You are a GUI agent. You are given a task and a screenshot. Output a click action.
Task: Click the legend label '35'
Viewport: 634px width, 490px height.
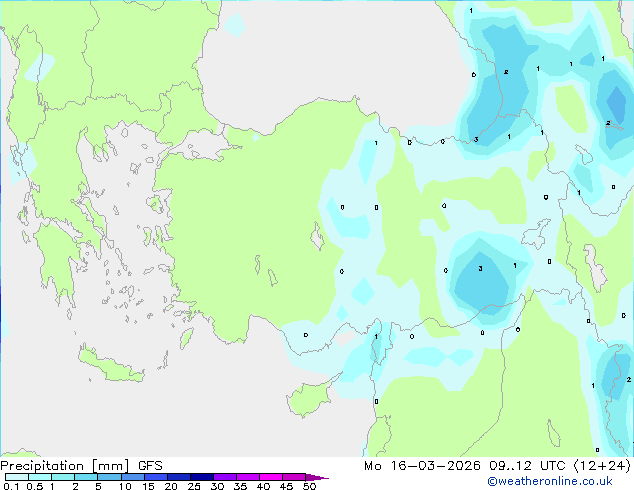(240, 486)
